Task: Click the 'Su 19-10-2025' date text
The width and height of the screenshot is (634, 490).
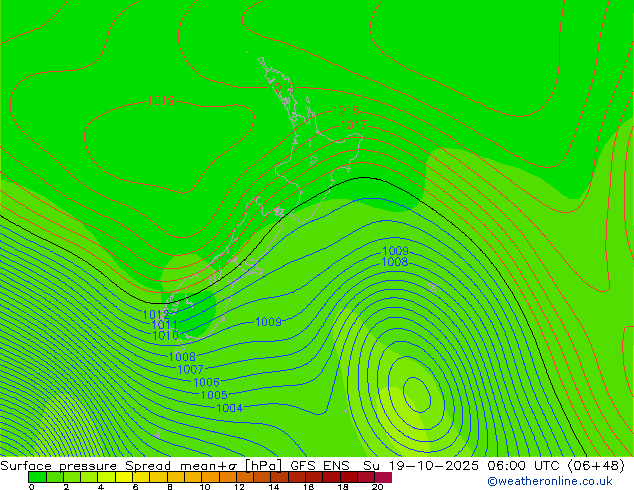Action: pos(421,466)
